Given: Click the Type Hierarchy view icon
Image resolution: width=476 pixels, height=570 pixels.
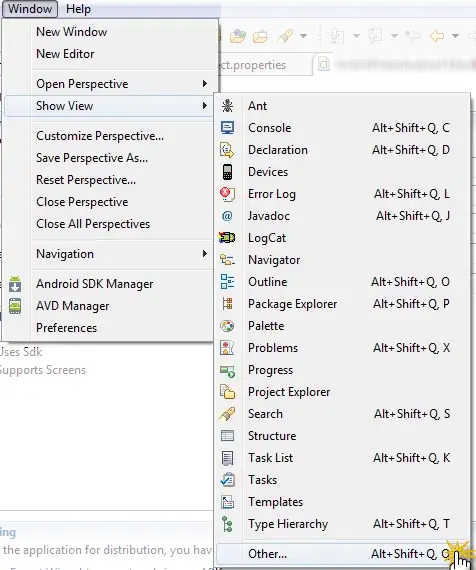Looking at the screenshot, I should pyautogui.click(x=227, y=524).
